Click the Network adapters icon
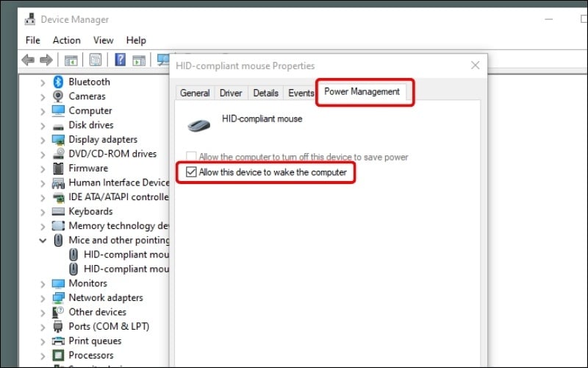The height and width of the screenshot is (368, 588). (58, 298)
